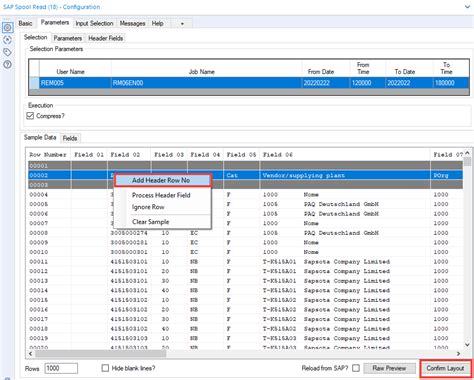Click the Confirm Layout button

[x=445, y=368]
